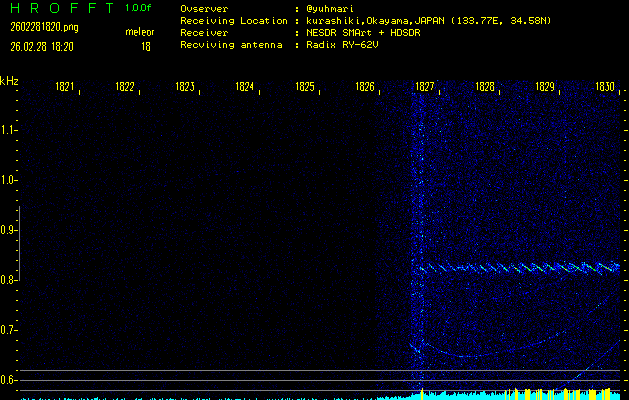Click the meteor count 18
The width and height of the screenshot is (629, 400).
[145, 46]
